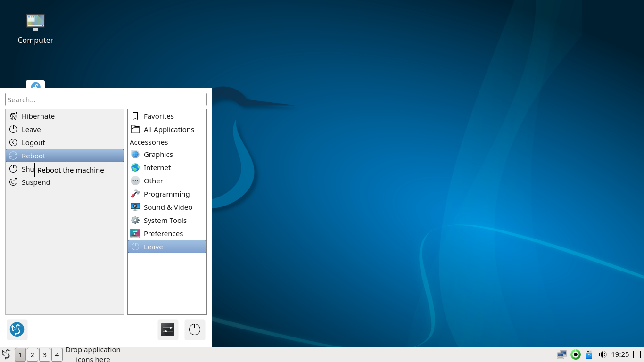Open the Graphics category

point(167,154)
